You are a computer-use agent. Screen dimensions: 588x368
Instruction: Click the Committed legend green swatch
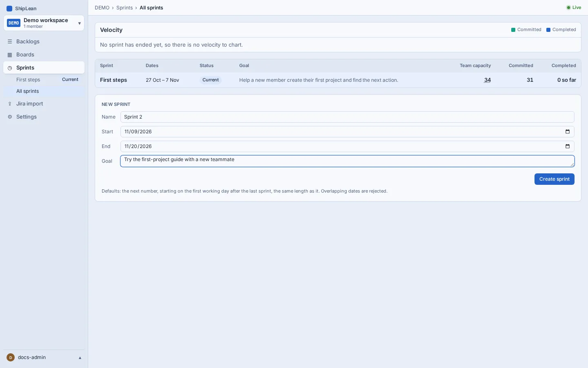[x=513, y=30]
